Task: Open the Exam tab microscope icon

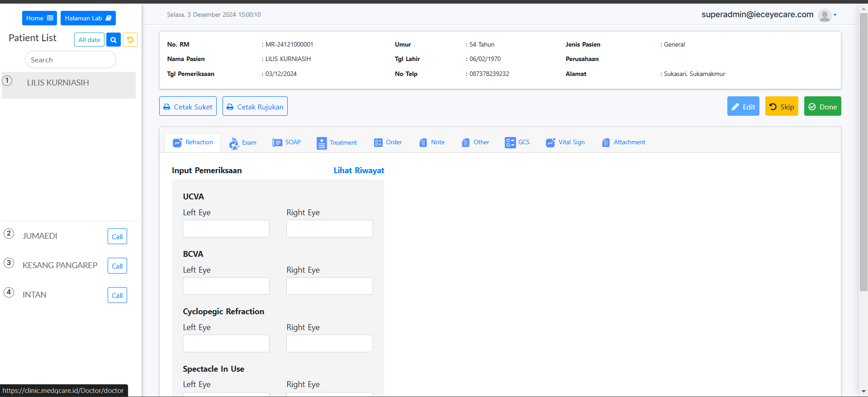Action: click(234, 143)
